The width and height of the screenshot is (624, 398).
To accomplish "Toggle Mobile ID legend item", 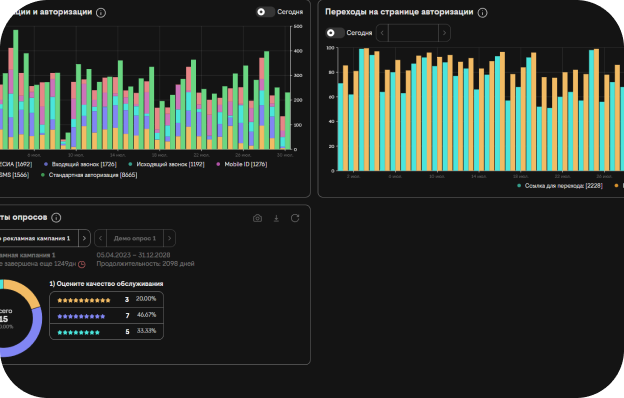I will (x=242, y=164).
